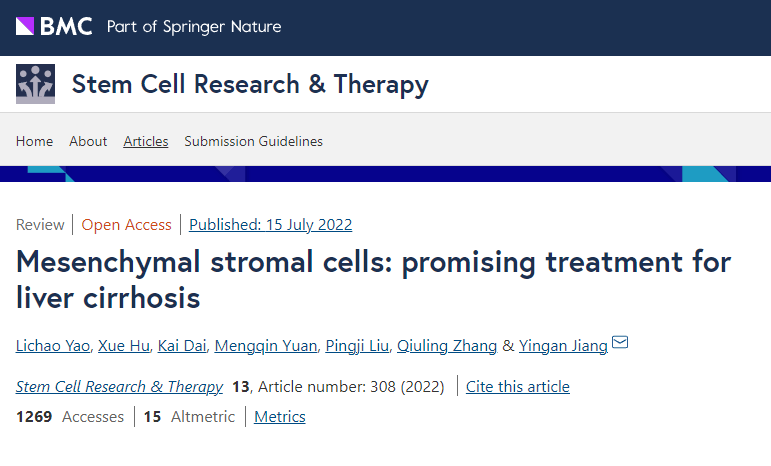Open author Xue Hu's details
The height and width of the screenshot is (466, 771).
coord(124,346)
